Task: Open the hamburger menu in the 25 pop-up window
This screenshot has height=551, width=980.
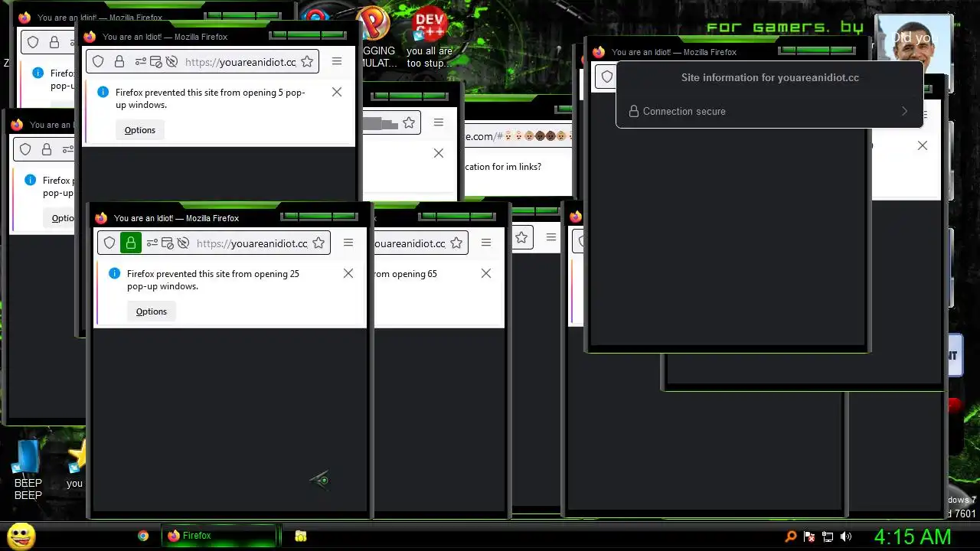Action: 348,243
